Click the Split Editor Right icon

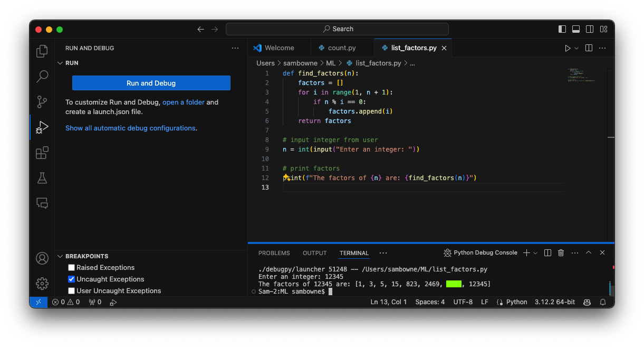click(589, 48)
